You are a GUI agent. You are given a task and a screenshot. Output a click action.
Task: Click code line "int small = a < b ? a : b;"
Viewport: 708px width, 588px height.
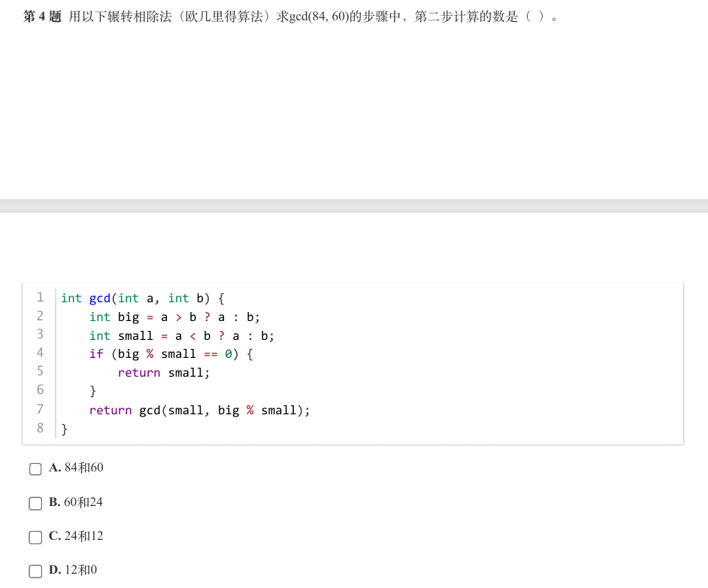(182, 335)
